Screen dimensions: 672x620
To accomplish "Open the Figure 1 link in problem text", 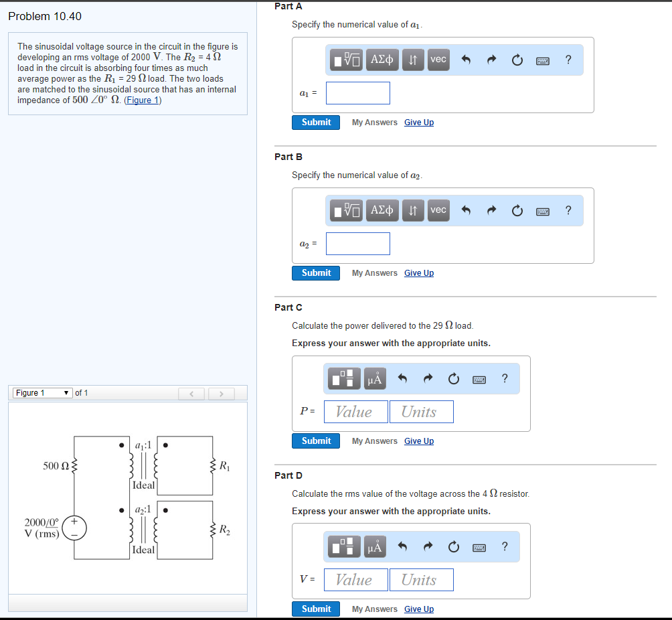I will click(143, 100).
